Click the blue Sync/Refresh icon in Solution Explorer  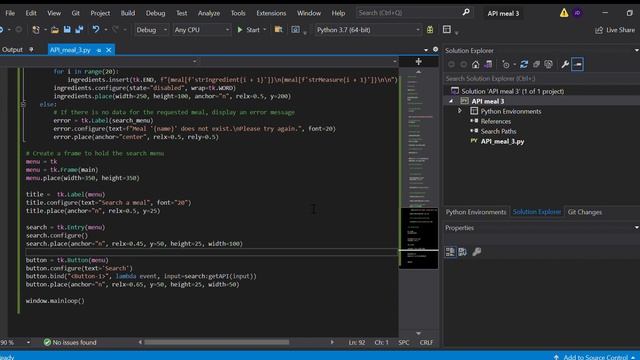coord(524,64)
